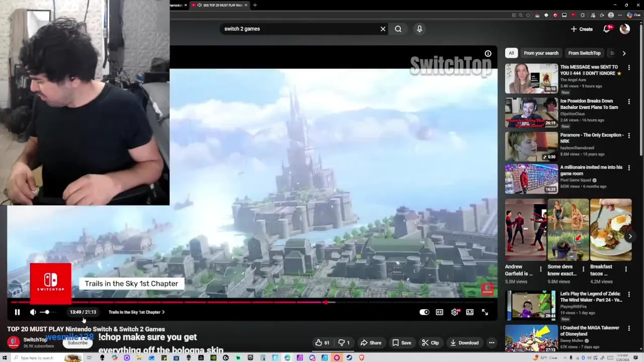Click the Windows taskbar search box
644x362 pixels.
47,358
